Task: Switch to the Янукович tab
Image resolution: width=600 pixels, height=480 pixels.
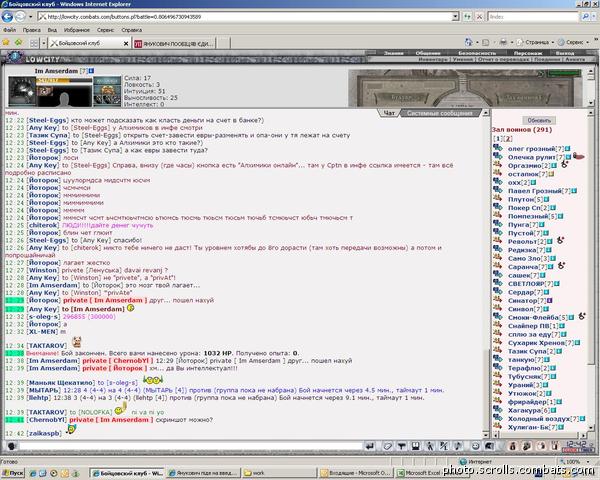Action: pos(174,44)
